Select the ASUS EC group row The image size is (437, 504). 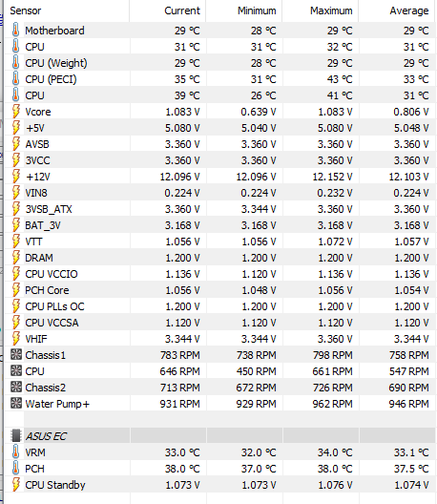point(219,435)
